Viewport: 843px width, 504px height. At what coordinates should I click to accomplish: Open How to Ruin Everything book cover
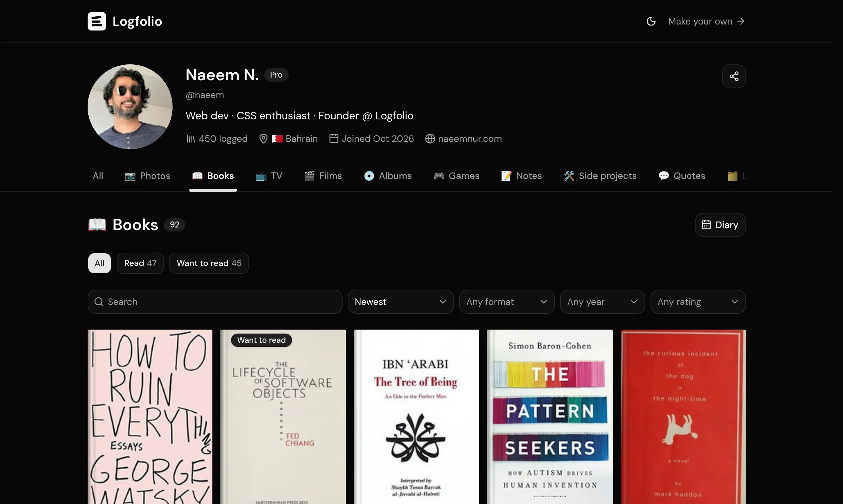point(150,417)
